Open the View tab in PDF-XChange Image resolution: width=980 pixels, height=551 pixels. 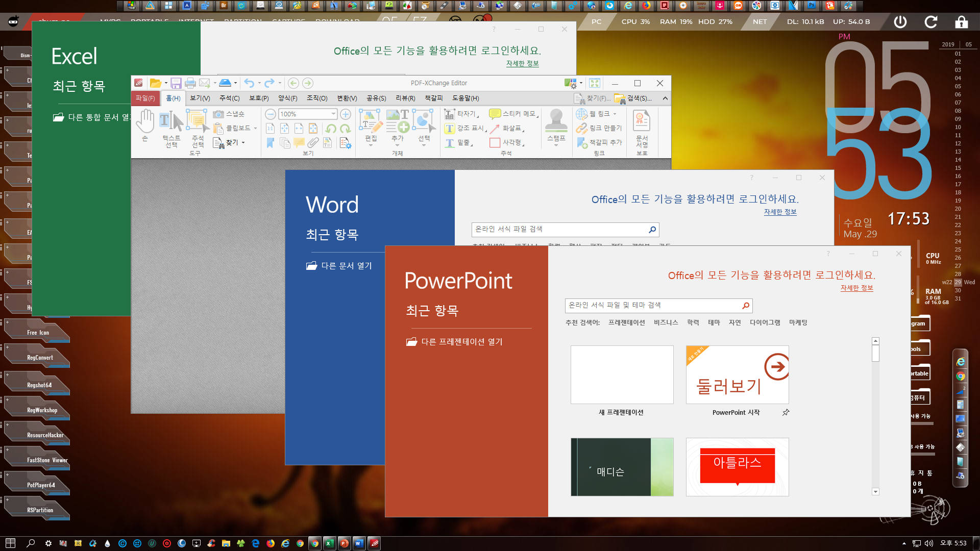point(200,98)
